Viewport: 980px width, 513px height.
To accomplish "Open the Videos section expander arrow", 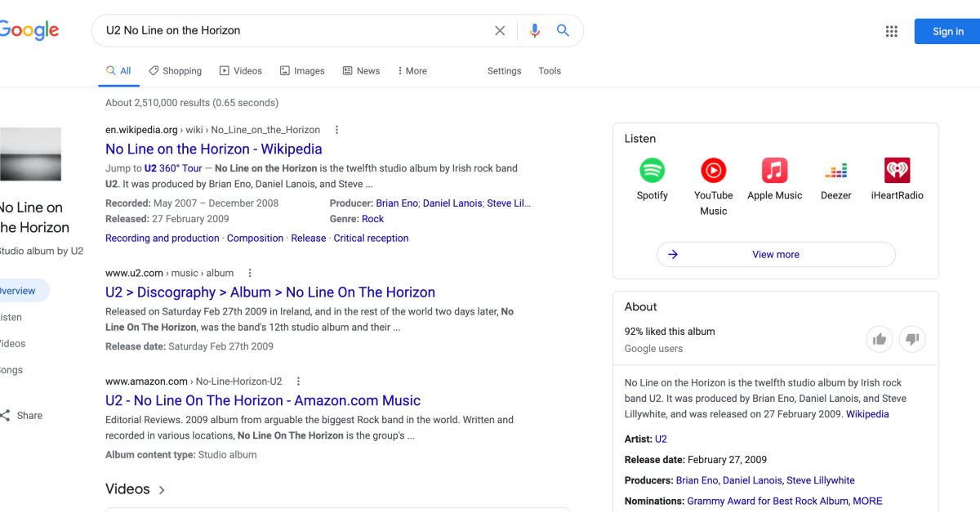I will click(162, 488).
